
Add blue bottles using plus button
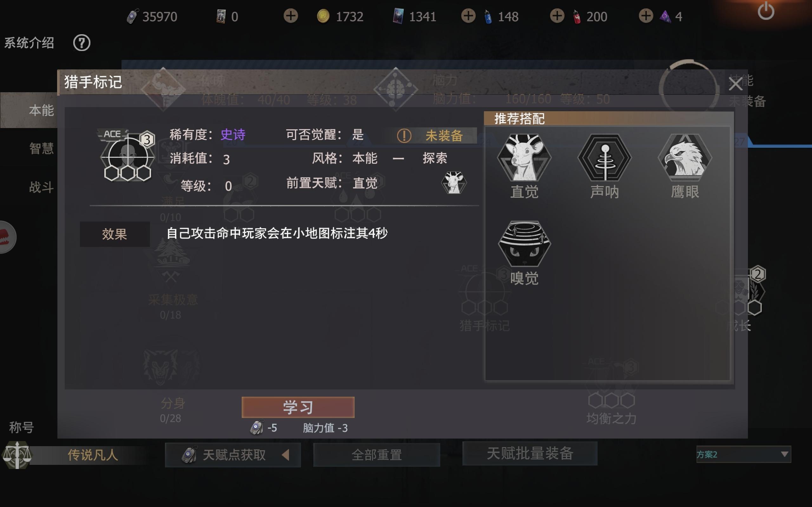click(468, 16)
